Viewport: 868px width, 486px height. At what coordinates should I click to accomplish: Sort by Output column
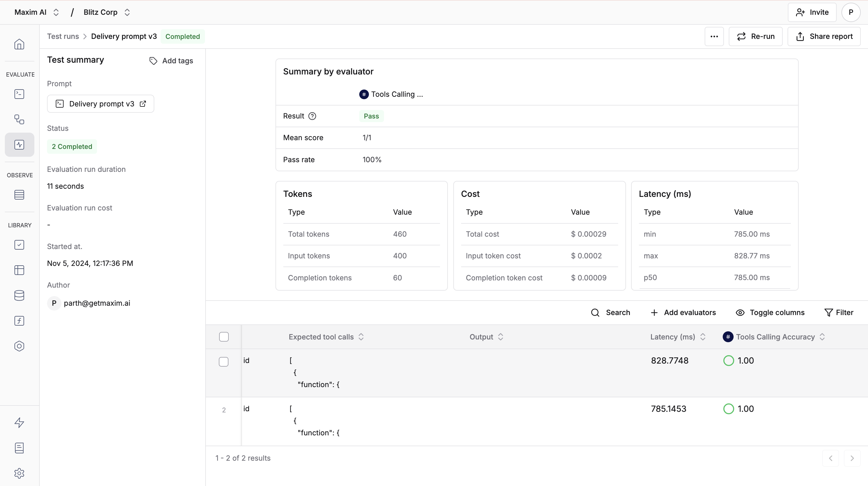click(x=501, y=337)
